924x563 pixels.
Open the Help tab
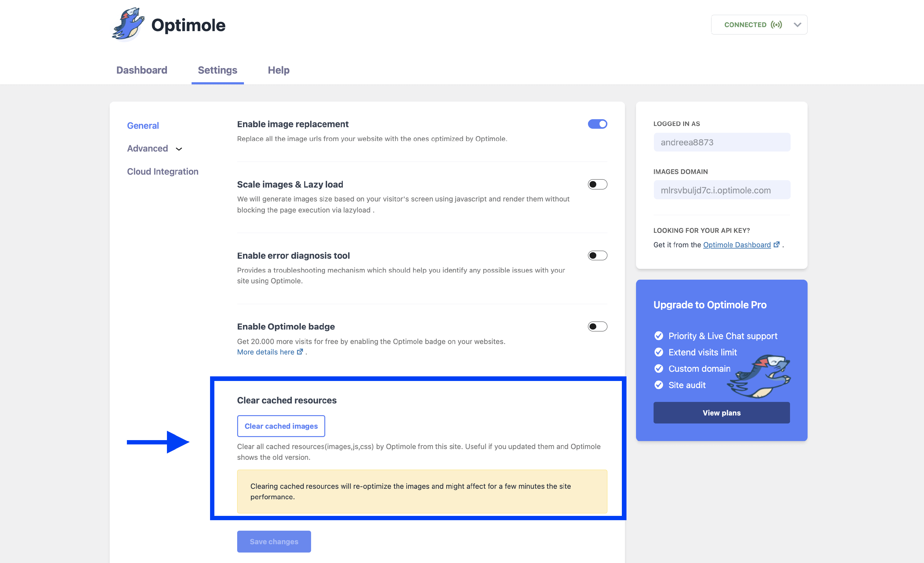point(278,70)
